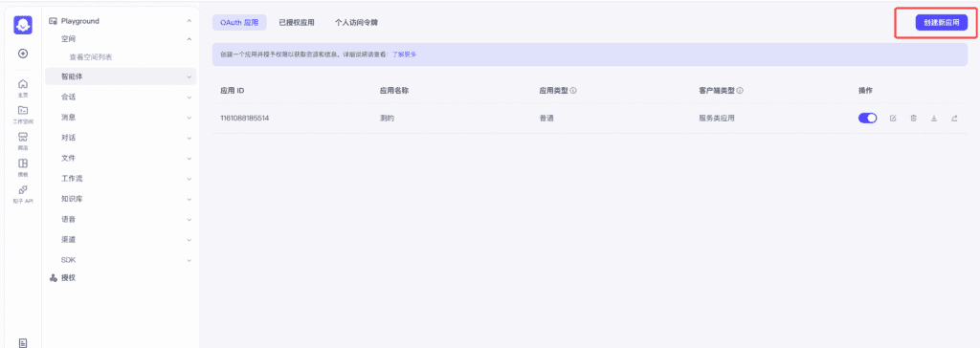Expand the 智能体 group chevron

click(189, 77)
